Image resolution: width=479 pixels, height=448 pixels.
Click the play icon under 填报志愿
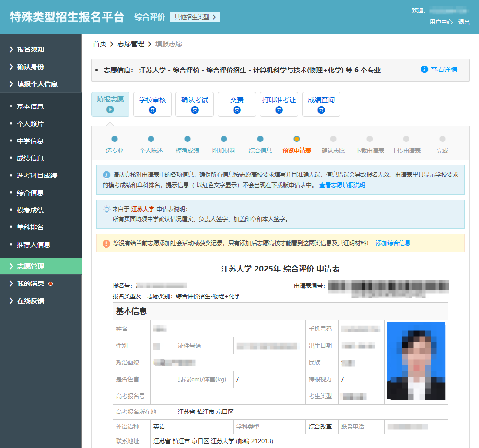click(110, 110)
